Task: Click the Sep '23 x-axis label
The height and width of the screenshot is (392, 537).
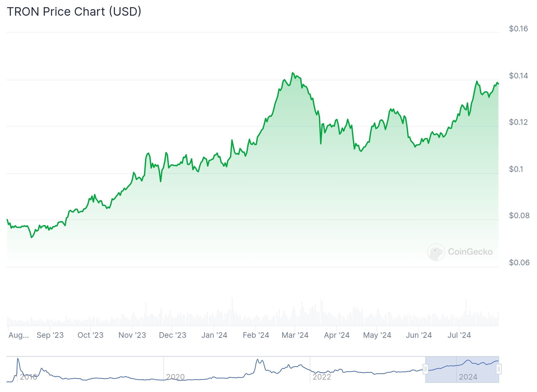Action: pyautogui.click(x=50, y=335)
